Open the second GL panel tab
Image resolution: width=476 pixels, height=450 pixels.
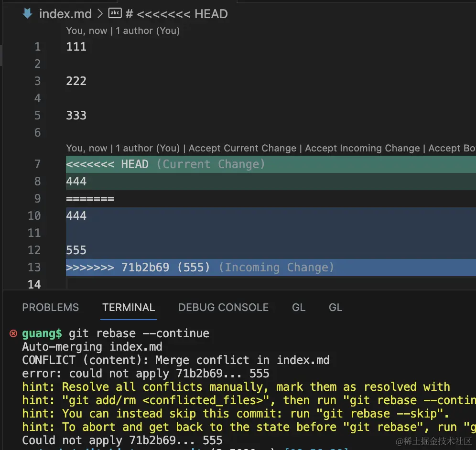[x=335, y=307]
